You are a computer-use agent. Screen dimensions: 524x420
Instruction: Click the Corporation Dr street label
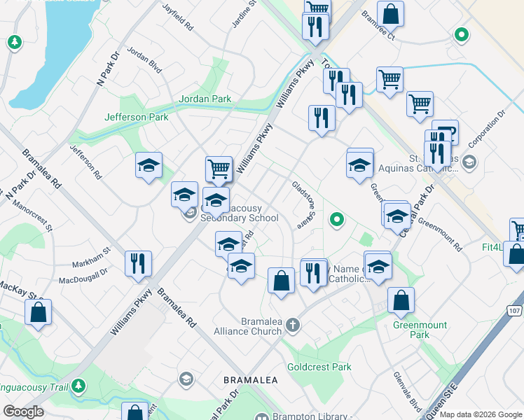[x=487, y=129]
